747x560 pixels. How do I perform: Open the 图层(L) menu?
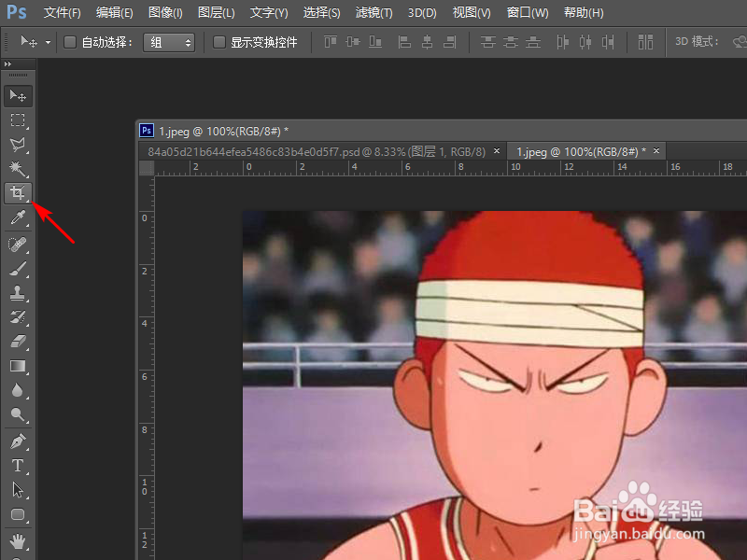coord(217,13)
